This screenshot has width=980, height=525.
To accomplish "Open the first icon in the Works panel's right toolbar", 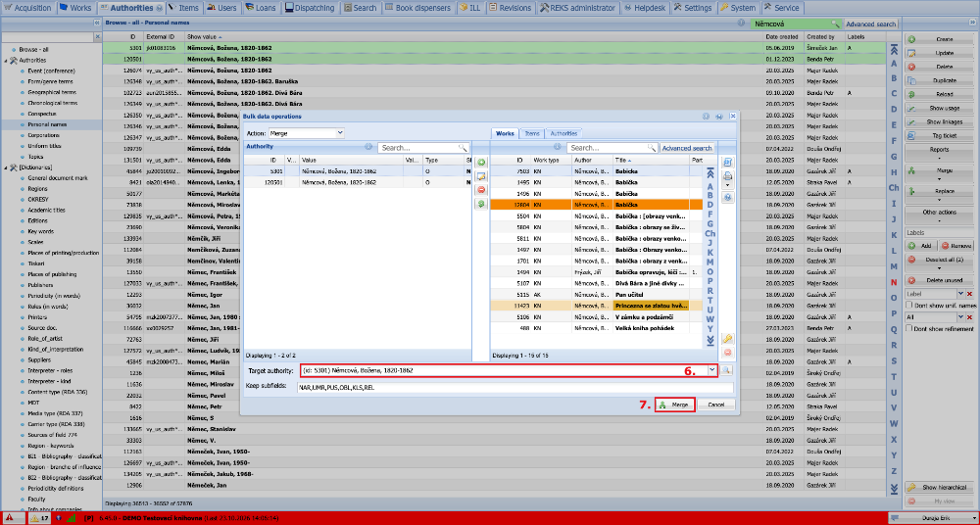I will click(727, 162).
